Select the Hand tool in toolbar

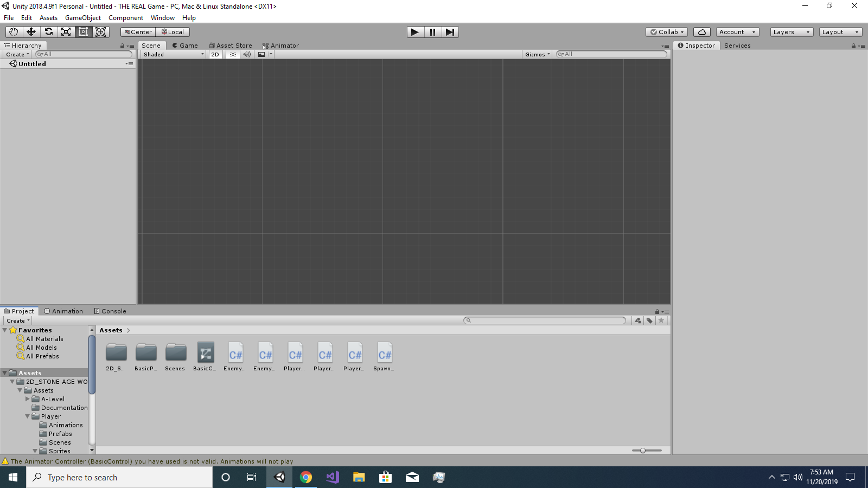coord(14,32)
